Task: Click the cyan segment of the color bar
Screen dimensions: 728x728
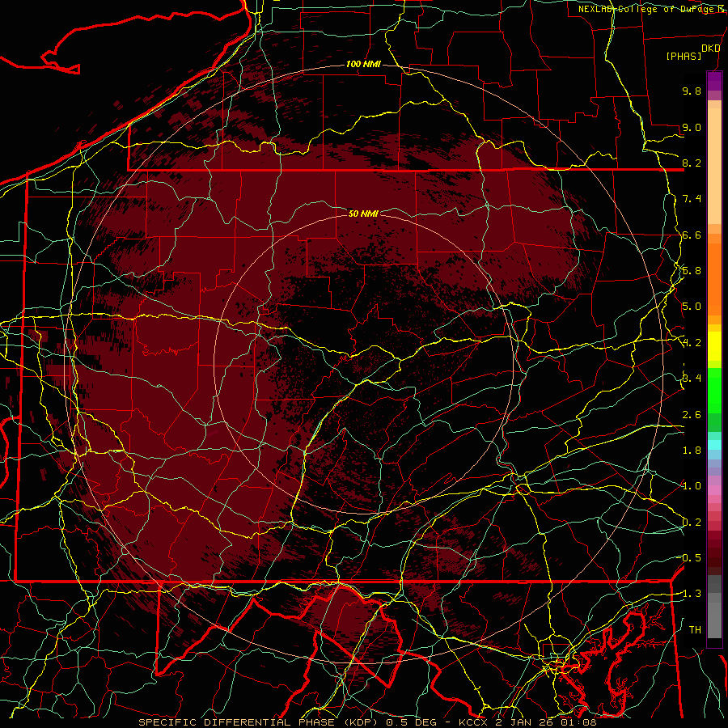Action: pyautogui.click(x=714, y=445)
